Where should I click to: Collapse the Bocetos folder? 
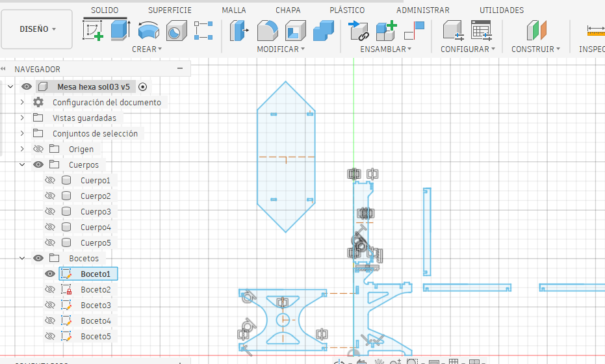pos(22,258)
